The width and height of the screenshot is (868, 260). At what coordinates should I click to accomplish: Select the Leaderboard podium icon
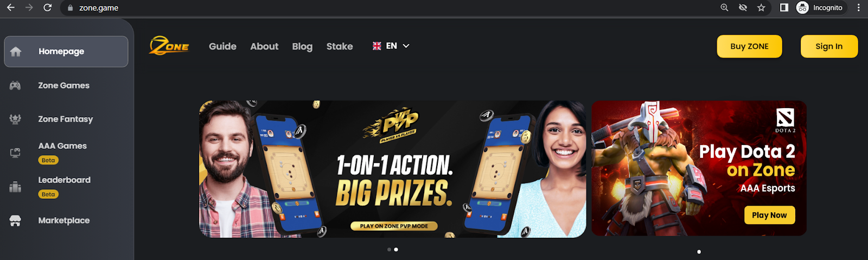[15, 187]
